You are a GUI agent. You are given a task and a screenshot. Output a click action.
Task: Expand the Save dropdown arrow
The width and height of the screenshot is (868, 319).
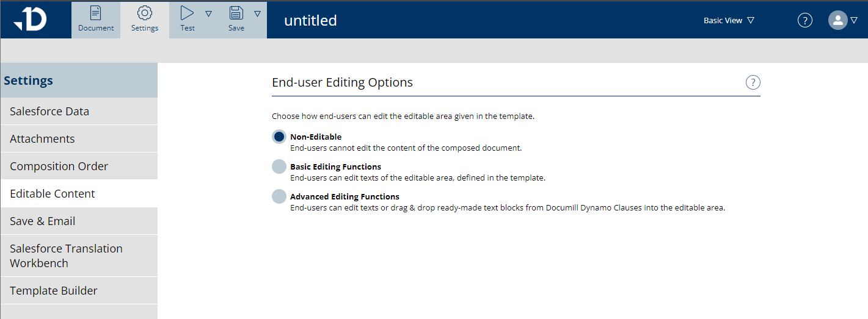[x=257, y=13]
